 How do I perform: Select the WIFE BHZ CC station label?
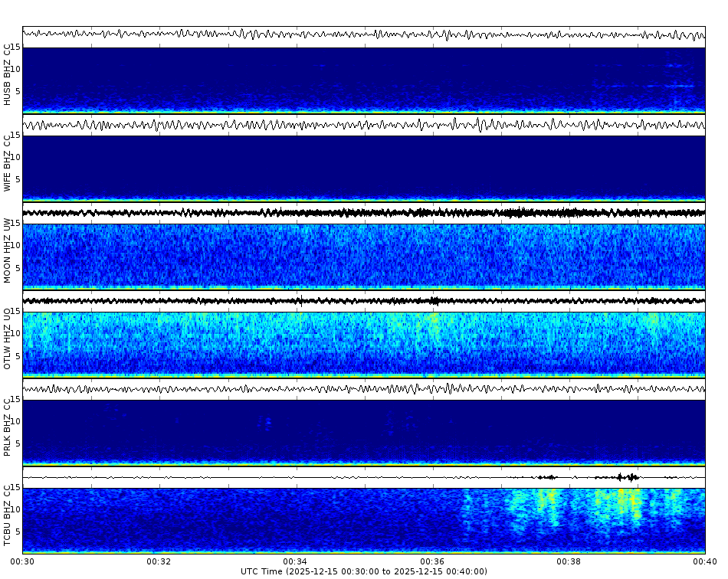pyautogui.click(x=8, y=161)
